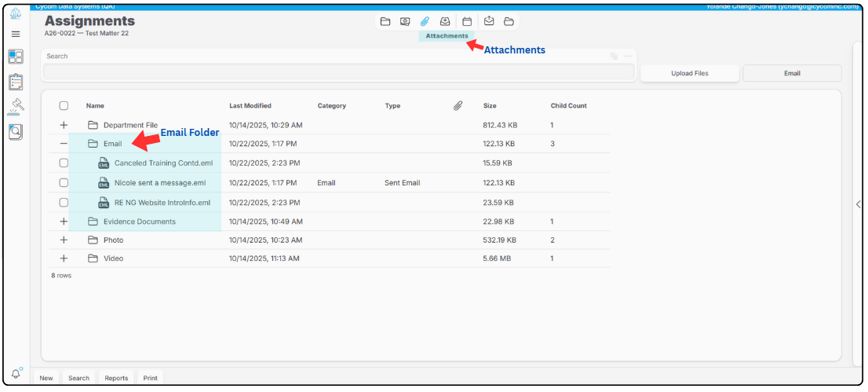Click the 10/22/2025, 1:17 PM date of Email folder

click(x=263, y=144)
